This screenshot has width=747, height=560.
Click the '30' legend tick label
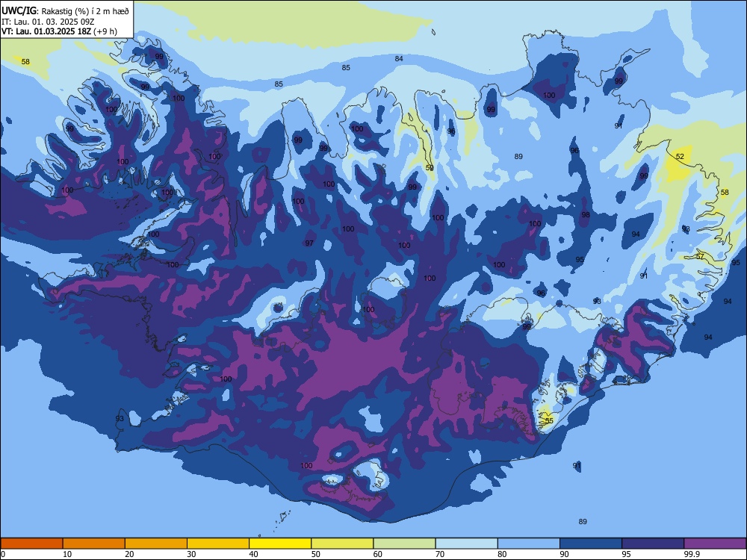(x=191, y=554)
